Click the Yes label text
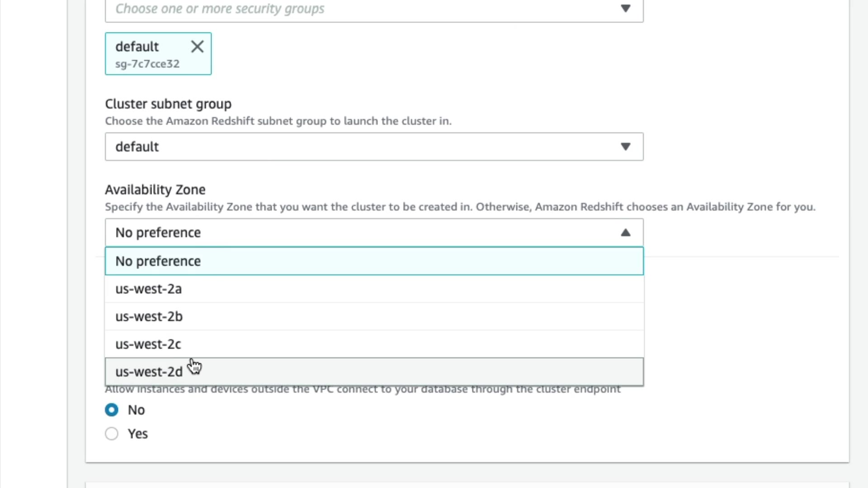The width and height of the screenshot is (868, 488). (x=137, y=434)
